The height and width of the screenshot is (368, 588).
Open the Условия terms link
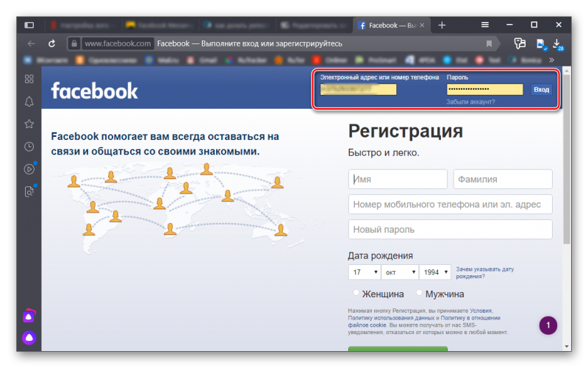tap(481, 311)
